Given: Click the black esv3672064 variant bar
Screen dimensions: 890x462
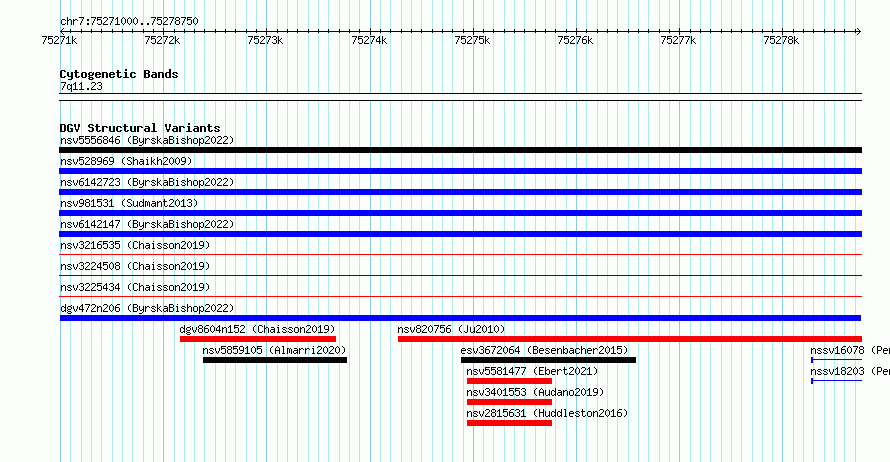Looking at the screenshot, I should (548, 360).
